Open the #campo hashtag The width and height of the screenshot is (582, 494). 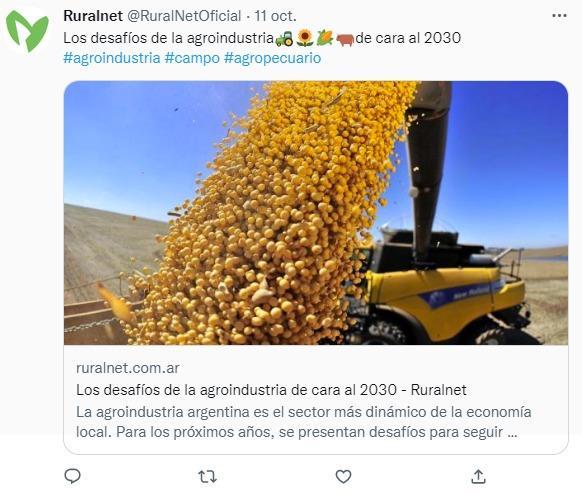click(192, 58)
